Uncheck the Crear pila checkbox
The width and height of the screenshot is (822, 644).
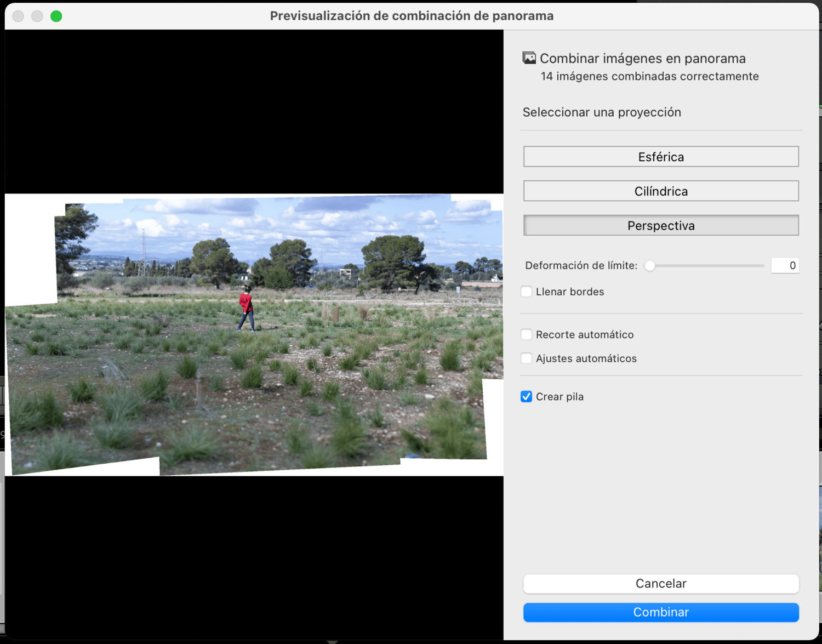point(527,396)
